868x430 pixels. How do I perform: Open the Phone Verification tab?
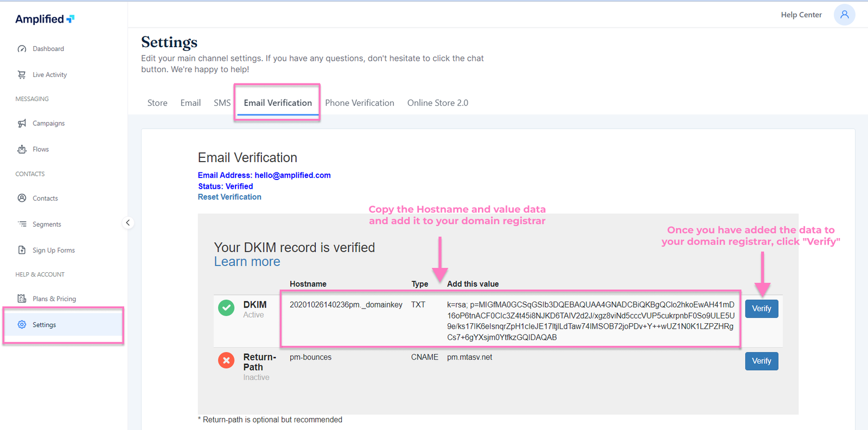click(359, 103)
